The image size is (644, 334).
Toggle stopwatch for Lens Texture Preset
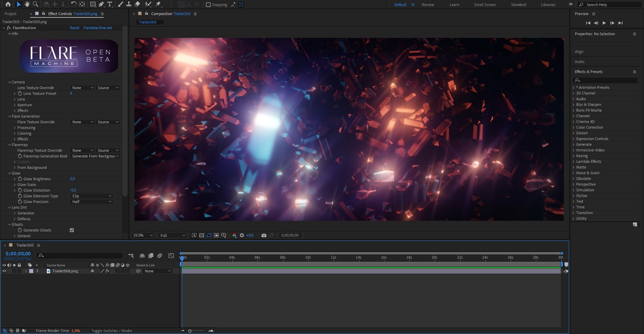(20, 93)
